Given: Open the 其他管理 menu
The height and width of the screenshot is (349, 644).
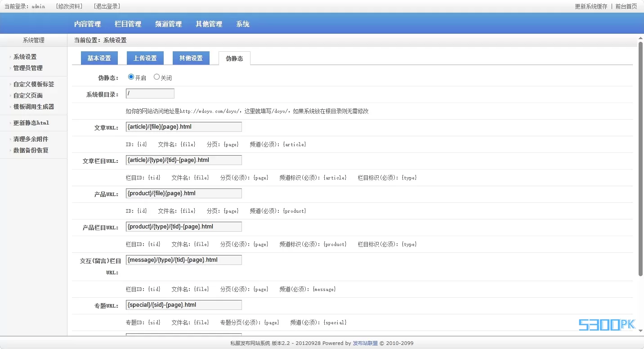Looking at the screenshot, I should click(x=209, y=24).
